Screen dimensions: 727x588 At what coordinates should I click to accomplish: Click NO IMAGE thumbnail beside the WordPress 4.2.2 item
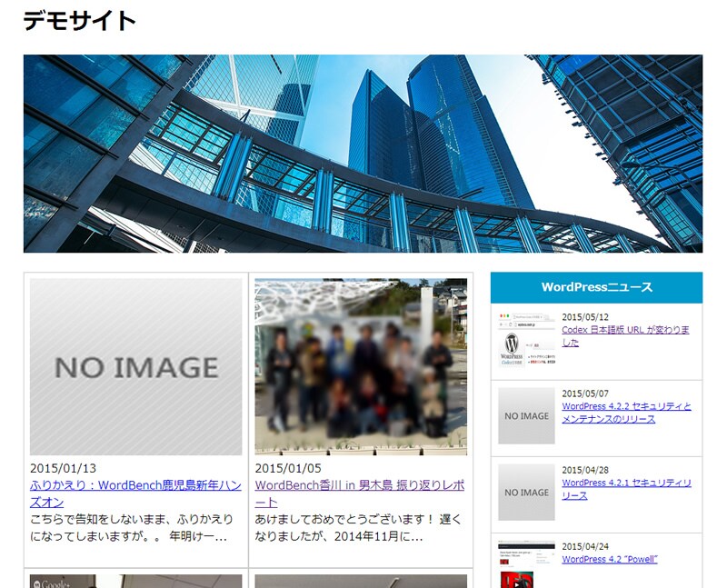527,416
